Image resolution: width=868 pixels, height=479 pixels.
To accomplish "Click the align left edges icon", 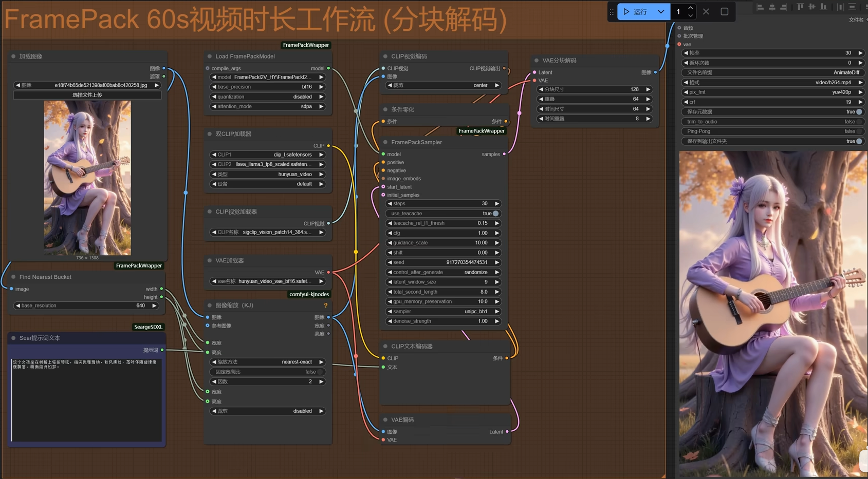I will pyautogui.click(x=760, y=7).
